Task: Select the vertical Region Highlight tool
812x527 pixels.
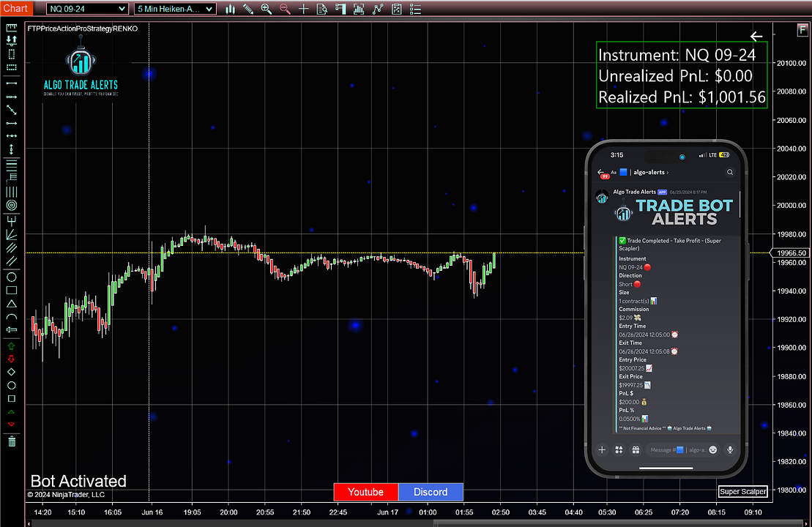Action: pyautogui.click(x=12, y=54)
